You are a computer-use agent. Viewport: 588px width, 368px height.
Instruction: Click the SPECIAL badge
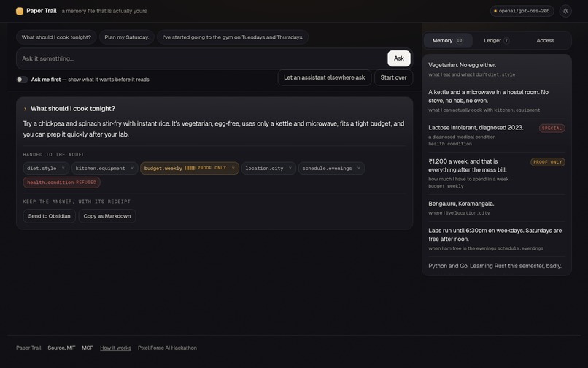pos(552,128)
